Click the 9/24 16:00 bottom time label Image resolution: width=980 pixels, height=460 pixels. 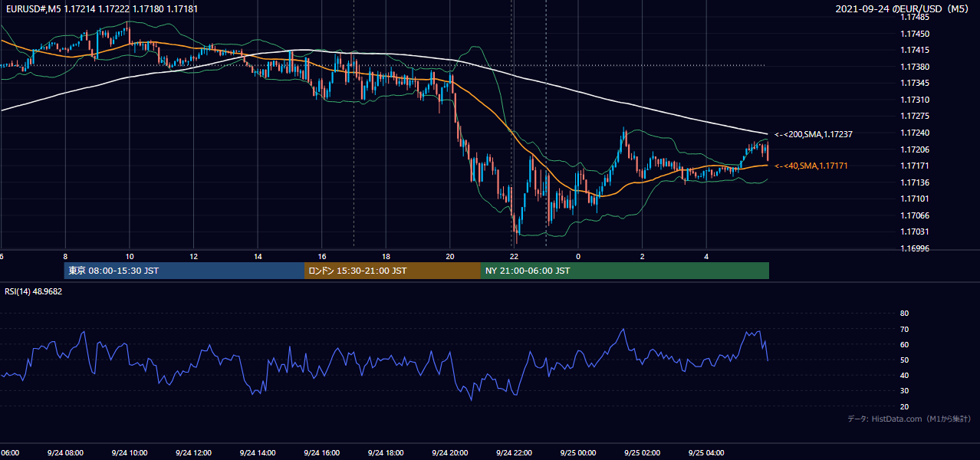(x=321, y=453)
